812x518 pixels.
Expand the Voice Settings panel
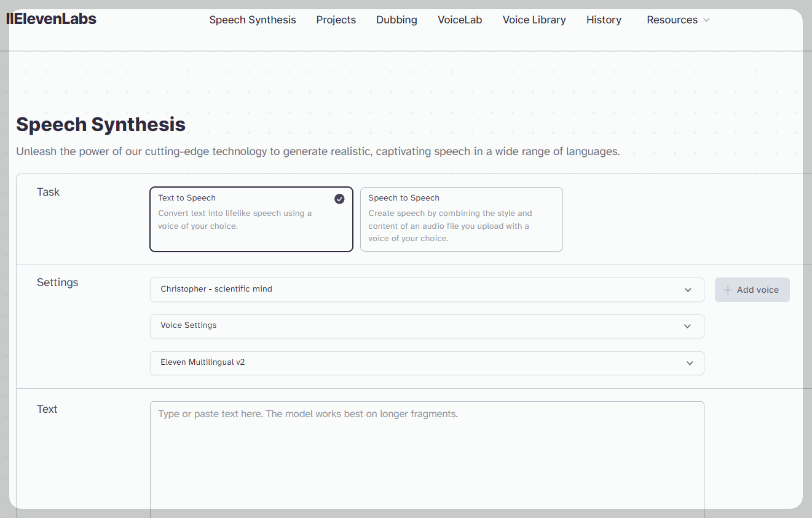[x=427, y=326]
